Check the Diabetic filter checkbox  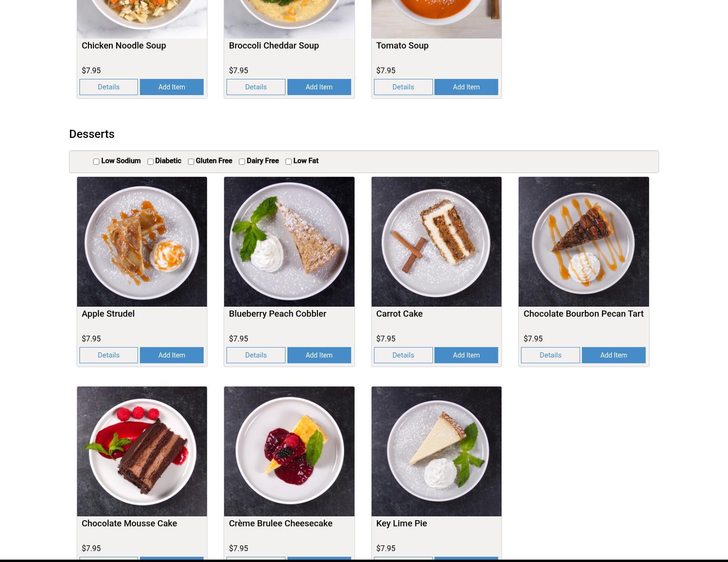coord(150,162)
